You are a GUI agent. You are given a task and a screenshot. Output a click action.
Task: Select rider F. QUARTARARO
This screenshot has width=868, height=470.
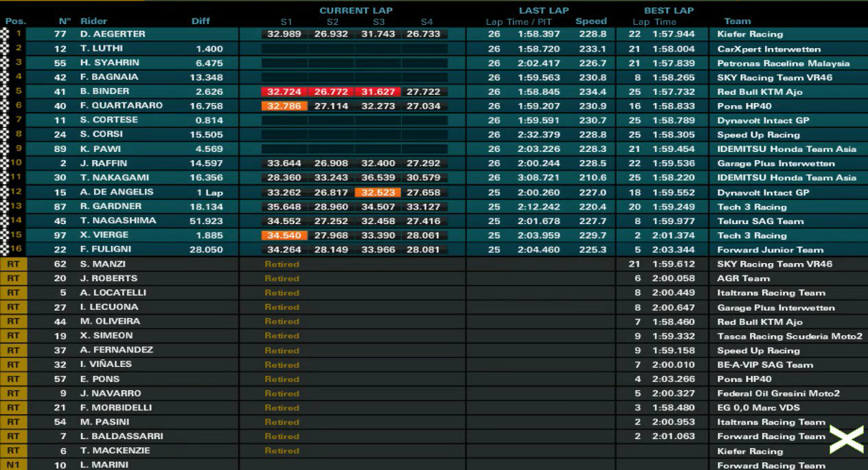coord(121,106)
